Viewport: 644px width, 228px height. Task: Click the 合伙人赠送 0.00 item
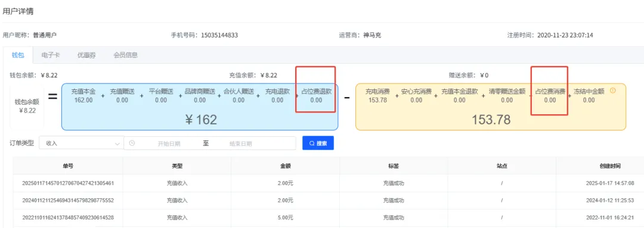[239, 96]
